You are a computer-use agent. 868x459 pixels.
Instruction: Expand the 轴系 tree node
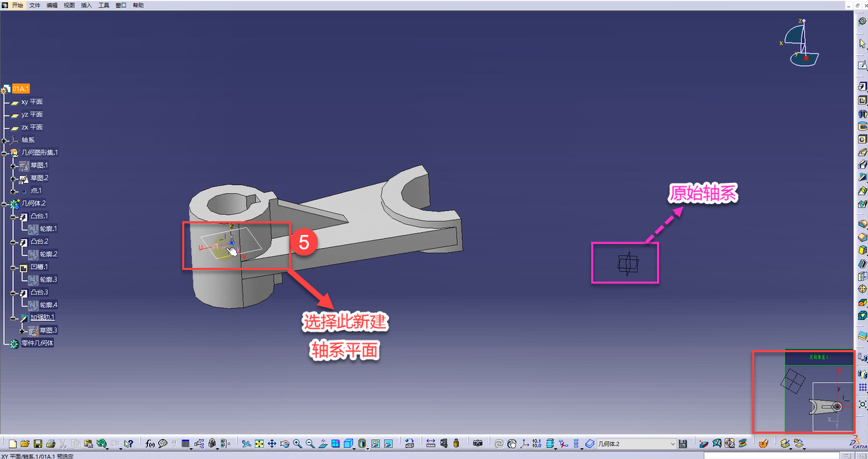[5, 140]
